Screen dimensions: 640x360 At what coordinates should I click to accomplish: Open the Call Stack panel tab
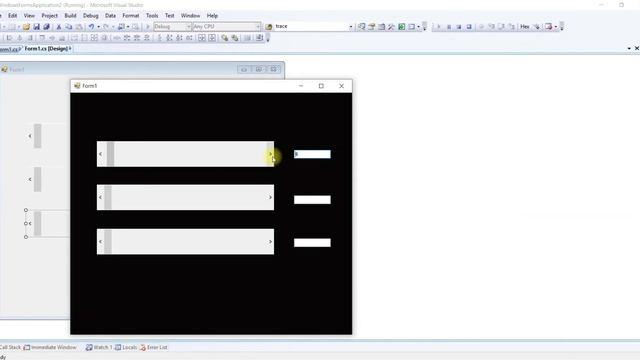tap(10, 347)
